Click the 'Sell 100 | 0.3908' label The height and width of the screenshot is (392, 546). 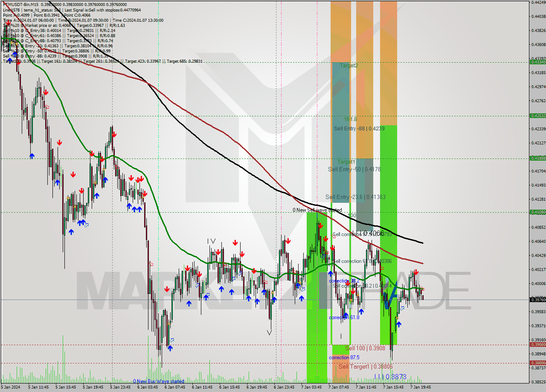tap(365, 349)
